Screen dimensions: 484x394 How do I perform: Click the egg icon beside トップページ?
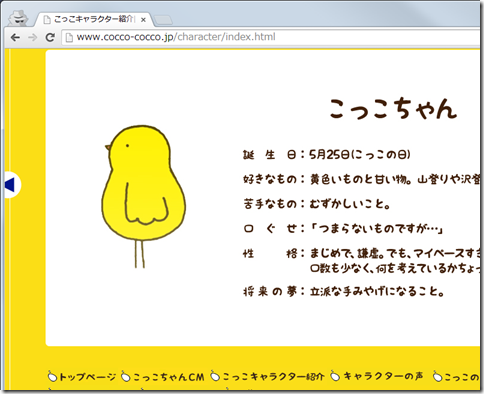[53, 377]
